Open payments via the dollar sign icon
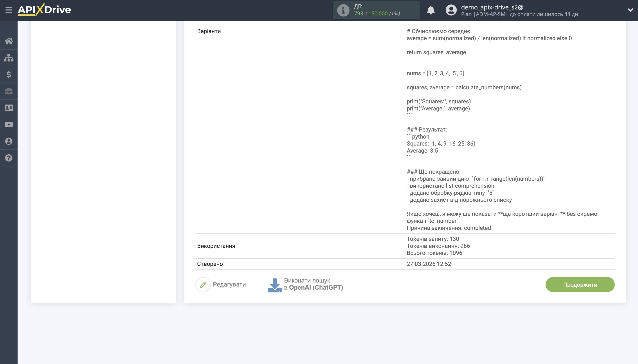638x364 pixels. point(9,74)
